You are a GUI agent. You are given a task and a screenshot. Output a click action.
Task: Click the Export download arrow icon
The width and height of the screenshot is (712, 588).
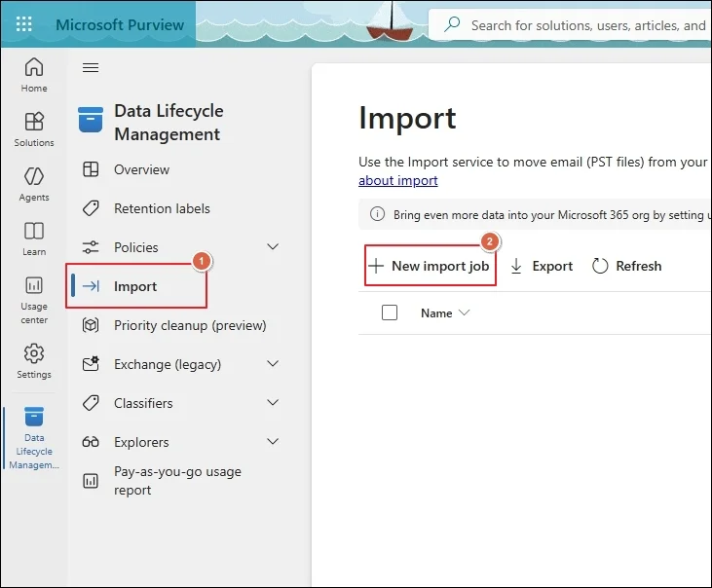pos(516,266)
